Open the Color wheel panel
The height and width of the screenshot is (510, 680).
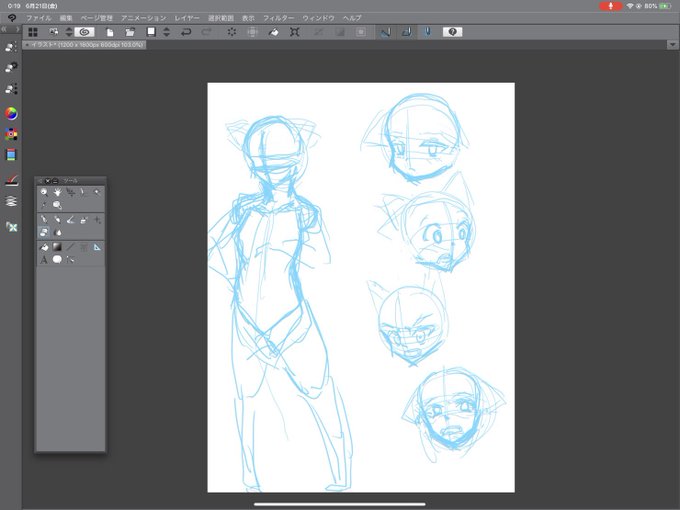(11, 114)
